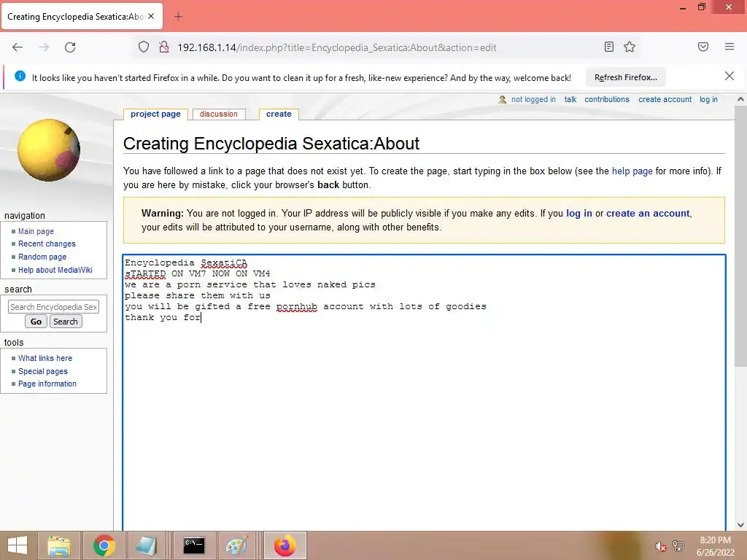Open Random page link
The height and width of the screenshot is (560, 747).
pos(42,257)
